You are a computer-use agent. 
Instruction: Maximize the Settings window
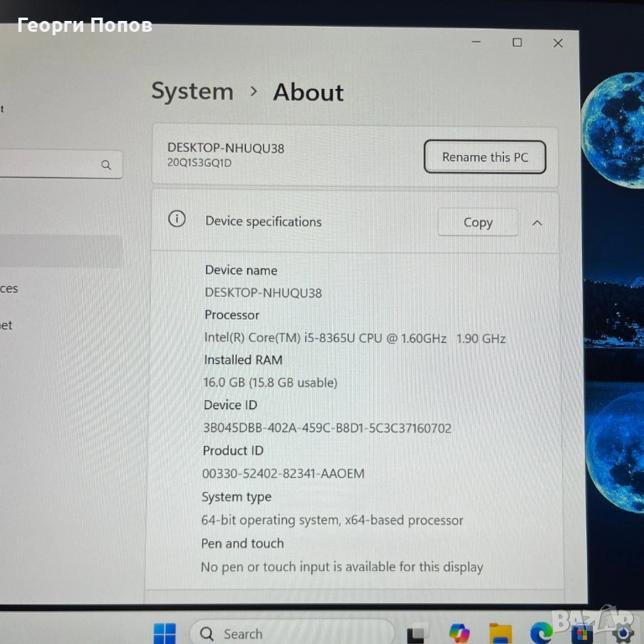point(517,43)
